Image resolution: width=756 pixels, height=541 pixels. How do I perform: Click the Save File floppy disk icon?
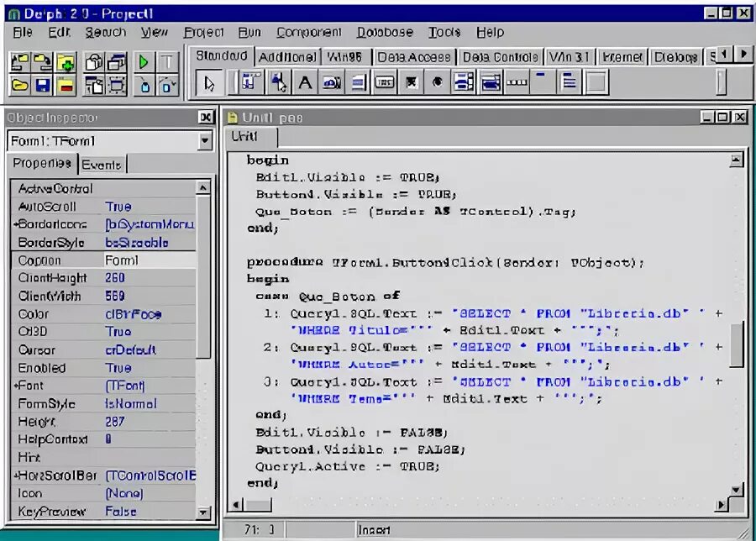pyautogui.click(x=43, y=86)
